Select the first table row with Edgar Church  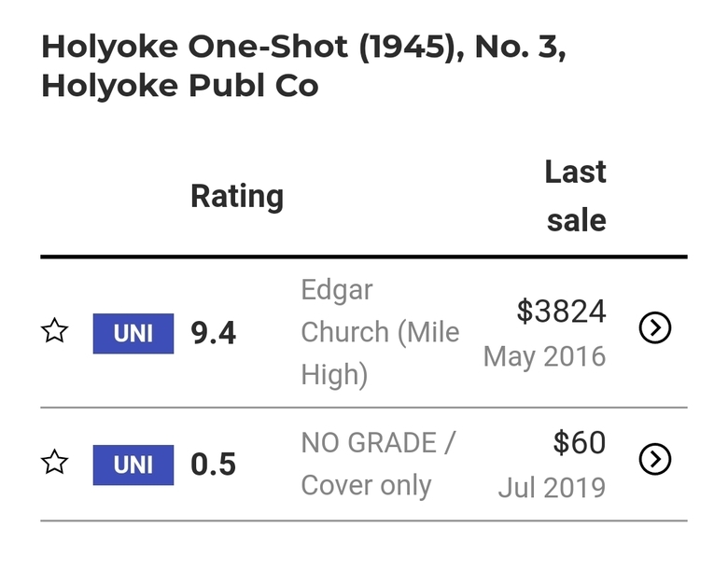pos(364,333)
